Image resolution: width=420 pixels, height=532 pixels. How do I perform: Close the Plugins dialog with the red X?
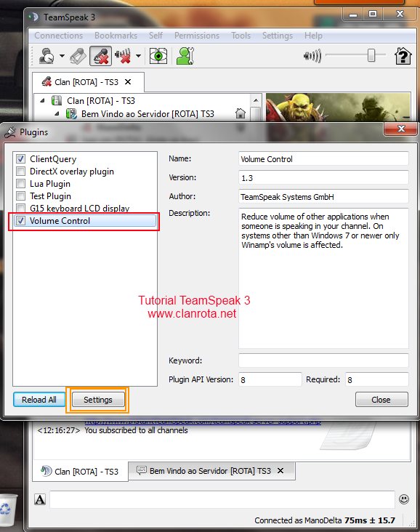click(x=400, y=129)
